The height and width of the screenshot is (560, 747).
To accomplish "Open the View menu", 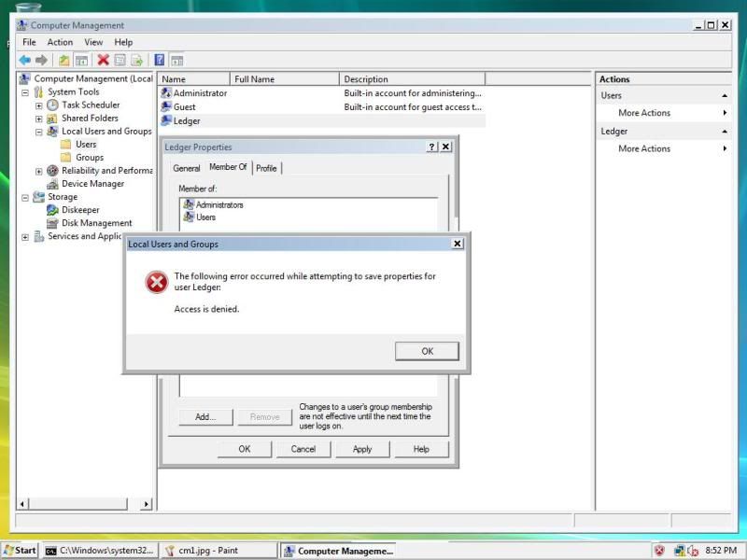I will 93,42.
